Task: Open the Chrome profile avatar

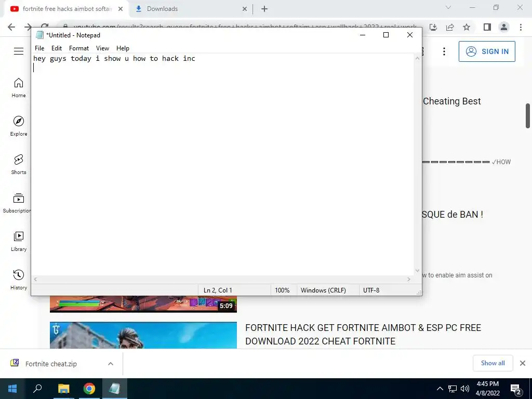Action: coord(504,27)
